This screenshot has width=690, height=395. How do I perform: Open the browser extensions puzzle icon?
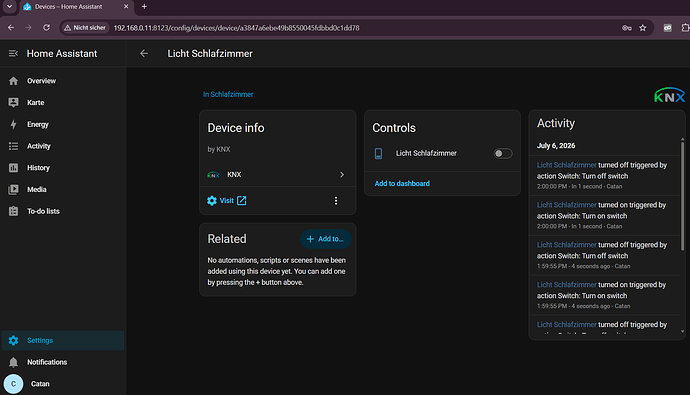685,28
